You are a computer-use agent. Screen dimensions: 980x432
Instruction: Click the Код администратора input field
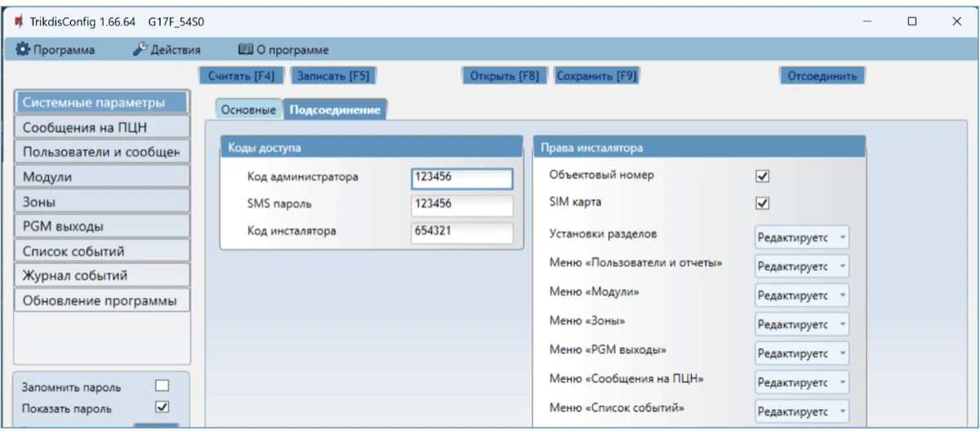pyautogui.click(x=462, y=178)
